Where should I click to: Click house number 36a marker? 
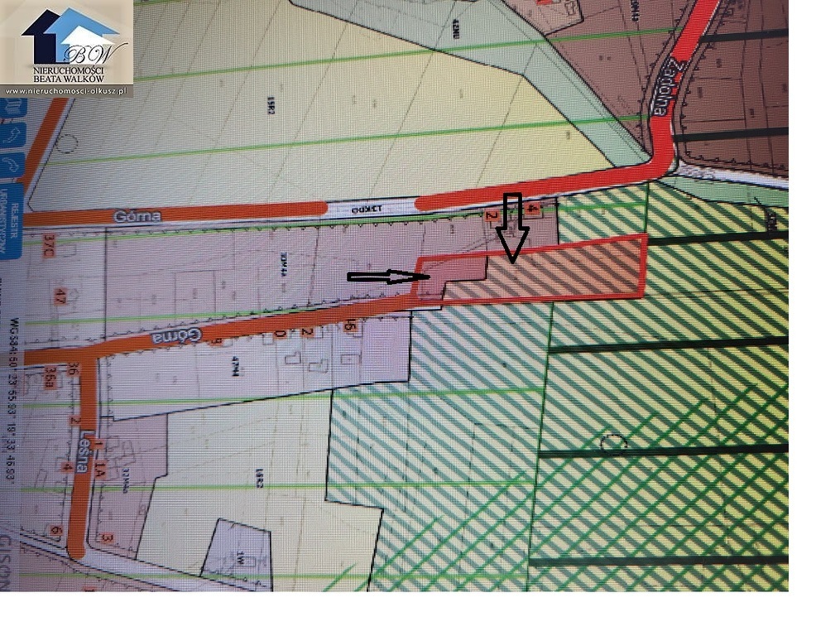pyautogui.click(x=53, y=380)
